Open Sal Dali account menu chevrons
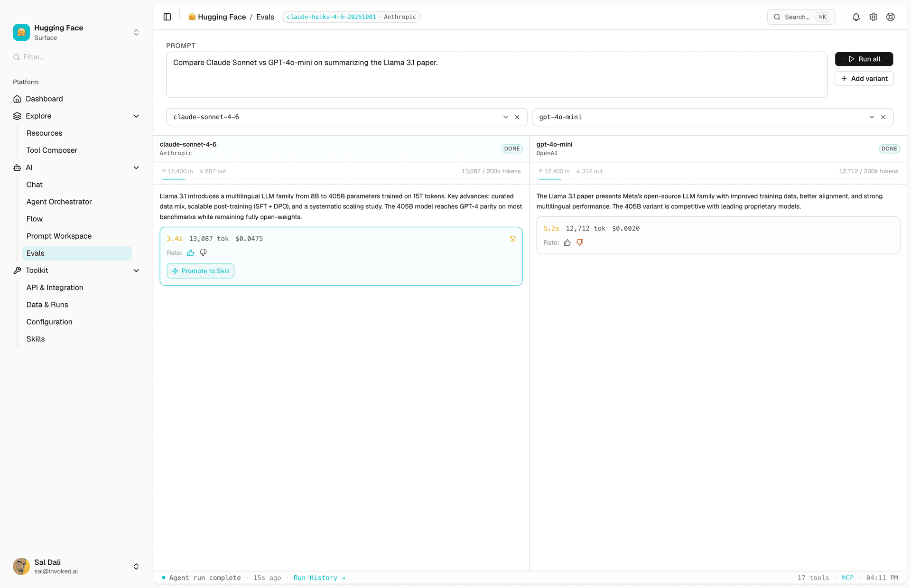This screenshot has height=588, width=911. tap(136, 567)
